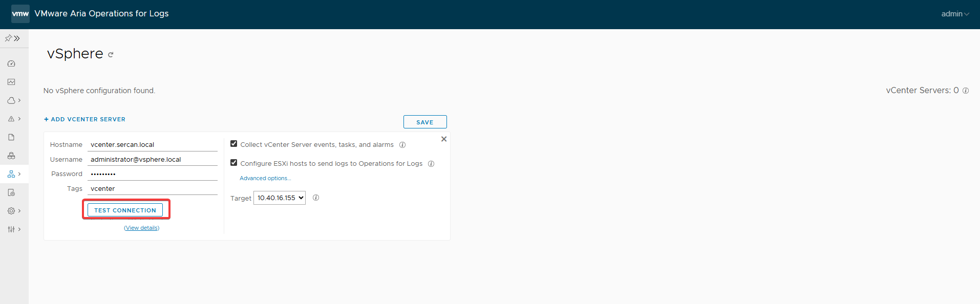Screen dimensions: 980x304
Task: Click Add vCenter Server
Action: coord(84,119)
